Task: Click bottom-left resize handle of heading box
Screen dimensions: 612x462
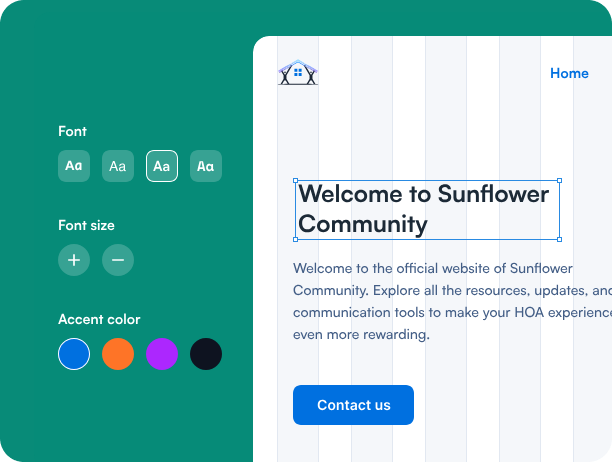Action: pyautogui.click(x=295, y=239)
